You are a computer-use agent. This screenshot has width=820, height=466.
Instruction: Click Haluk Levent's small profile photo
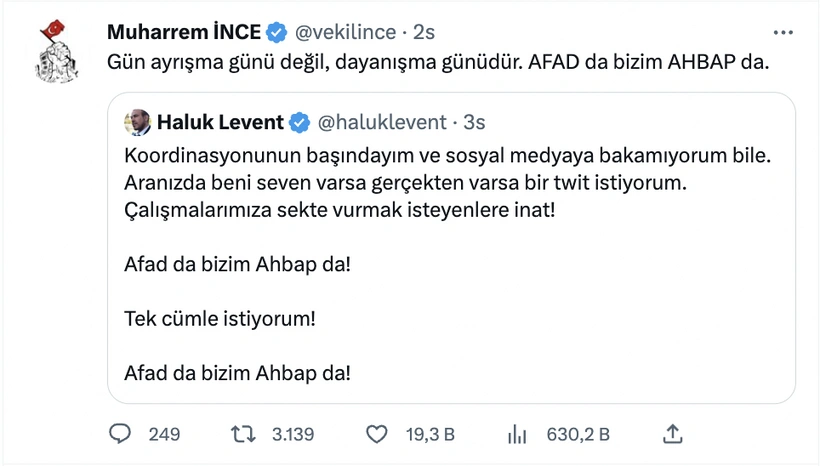[x=137, y=123]
